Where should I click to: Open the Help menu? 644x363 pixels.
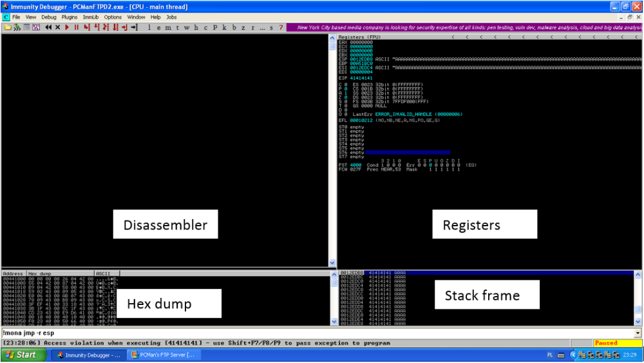(155, 17)
